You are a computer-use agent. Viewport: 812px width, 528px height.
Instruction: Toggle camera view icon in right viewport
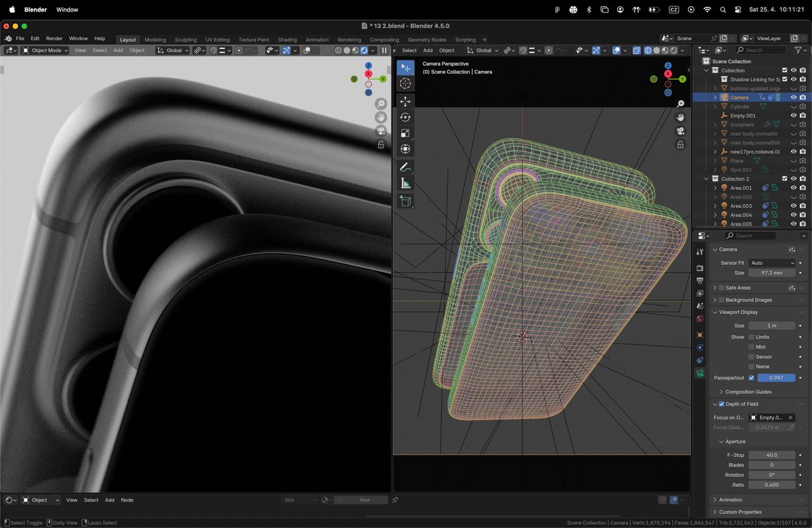[681, 131]
